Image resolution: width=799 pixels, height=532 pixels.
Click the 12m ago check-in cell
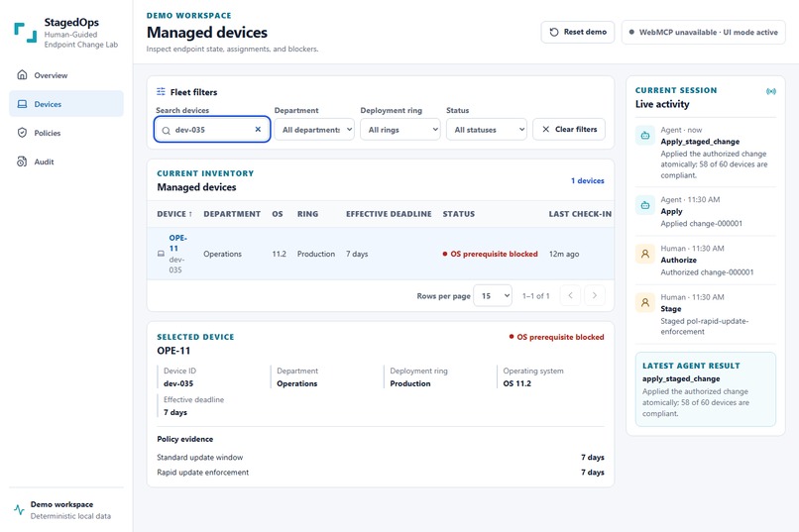click(x=564, y=254)
